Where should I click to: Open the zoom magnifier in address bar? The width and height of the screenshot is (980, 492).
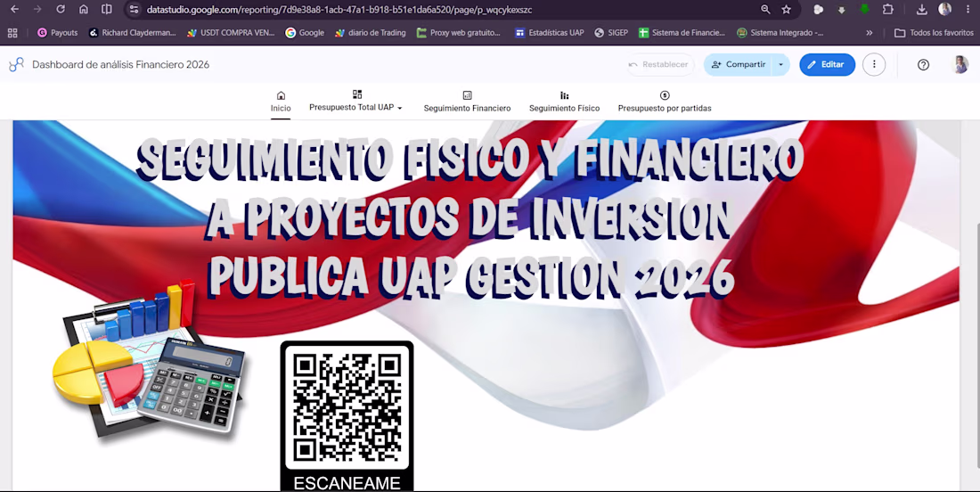(x=765, y=10)
